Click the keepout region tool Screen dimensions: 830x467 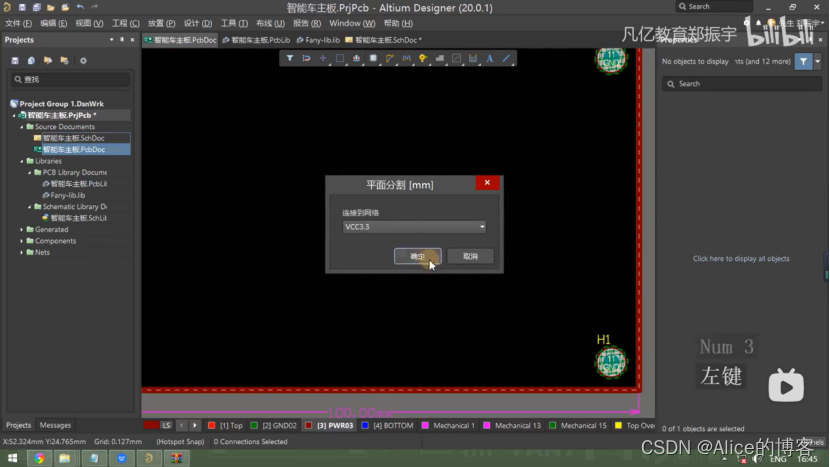click(456, 58)
